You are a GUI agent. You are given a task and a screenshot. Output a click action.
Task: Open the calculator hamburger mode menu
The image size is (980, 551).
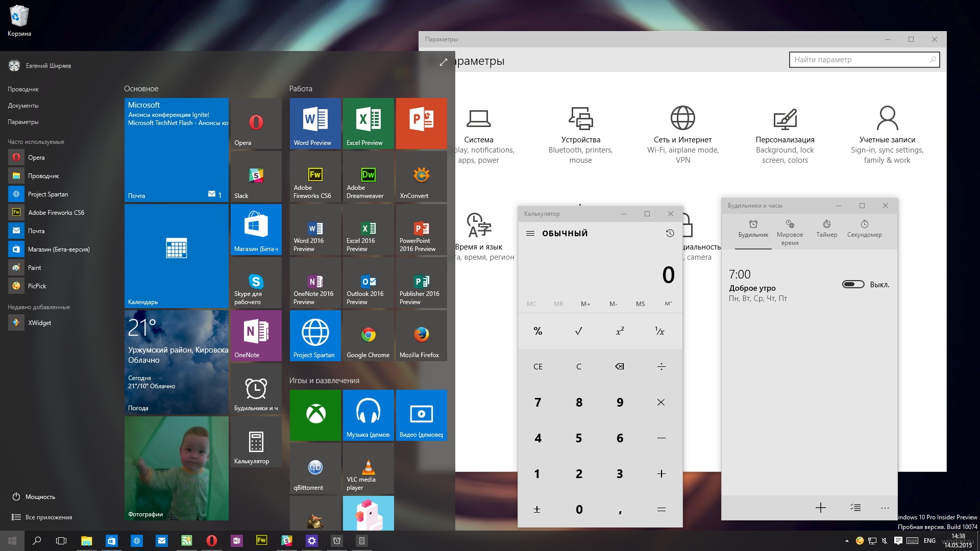pos(530,233)
